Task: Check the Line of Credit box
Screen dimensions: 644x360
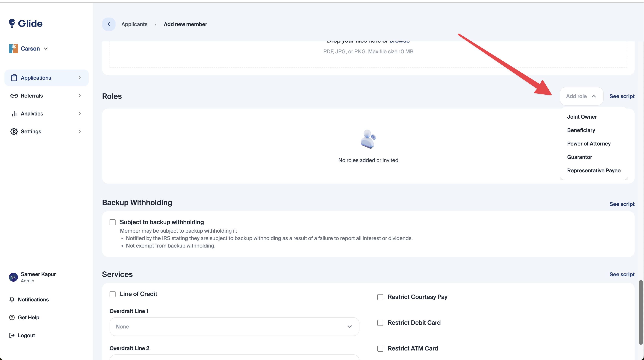Action: click(113, 294)
